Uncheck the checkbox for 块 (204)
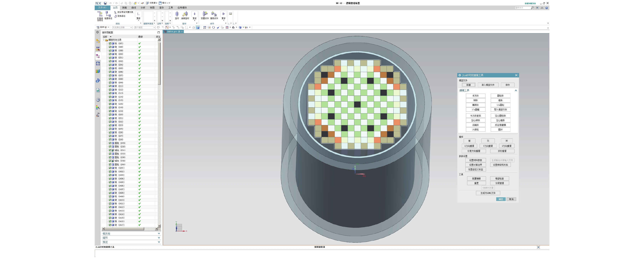 110,65
